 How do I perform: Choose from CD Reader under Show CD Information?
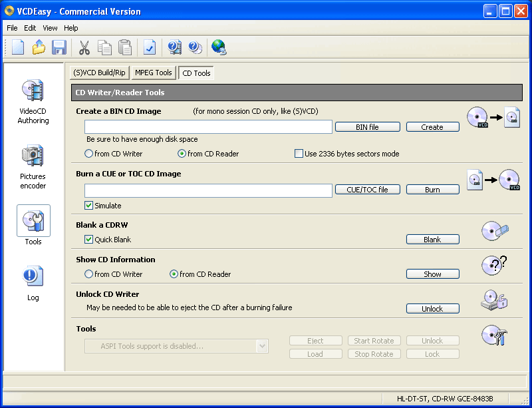pos(174,274)
